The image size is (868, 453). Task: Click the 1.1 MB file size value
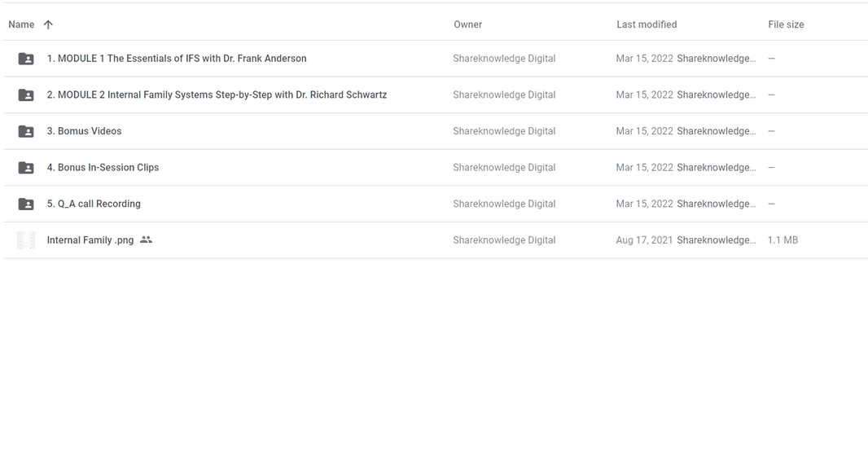[783, 240]
